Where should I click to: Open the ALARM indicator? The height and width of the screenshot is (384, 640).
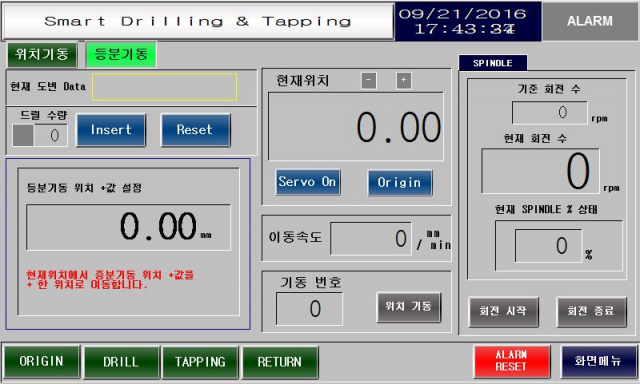tap(589, 21)
